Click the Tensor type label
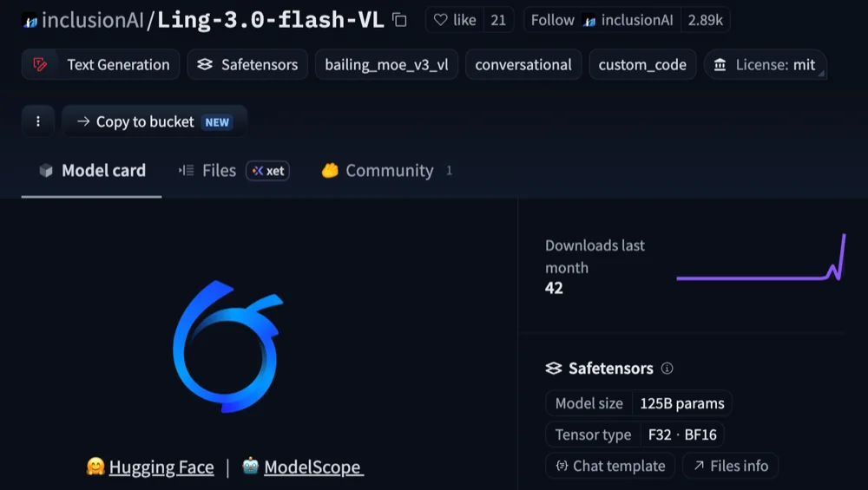868x490 pixels. click(593, 434)
